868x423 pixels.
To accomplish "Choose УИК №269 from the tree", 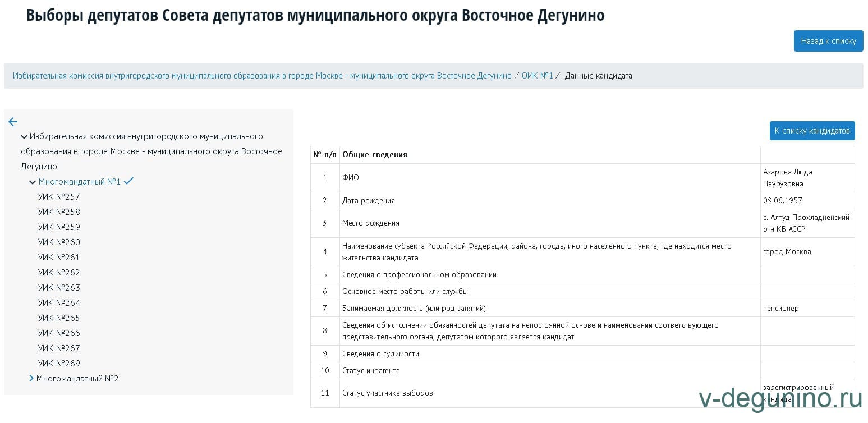I will click(59, 364).
